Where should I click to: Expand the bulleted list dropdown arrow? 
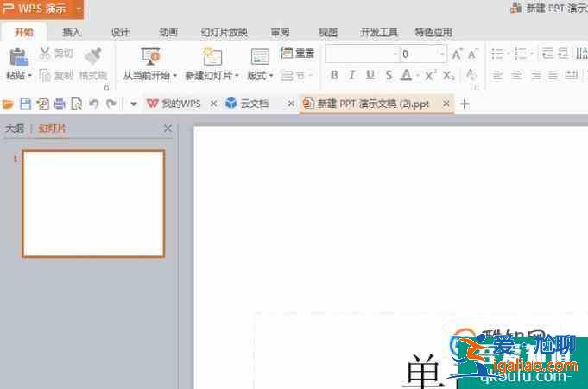pos(508,54)
